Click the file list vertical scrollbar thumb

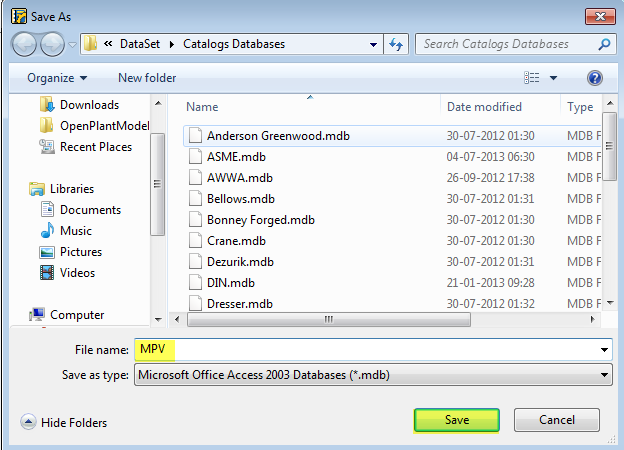(x=609, y=146)
